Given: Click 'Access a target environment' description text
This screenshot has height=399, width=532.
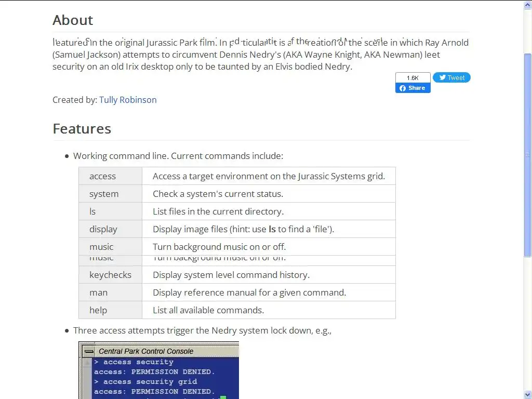Looking at the screenshot, I should (x=269, y=176).
